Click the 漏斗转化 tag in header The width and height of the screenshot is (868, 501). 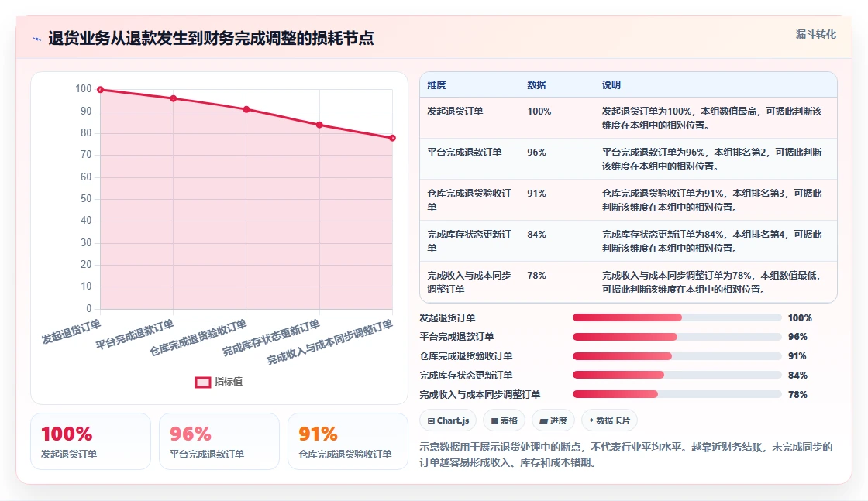tap(815, 34)
